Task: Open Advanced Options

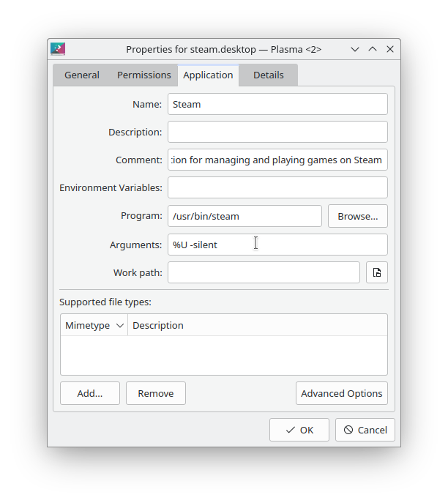Action: 341,393
